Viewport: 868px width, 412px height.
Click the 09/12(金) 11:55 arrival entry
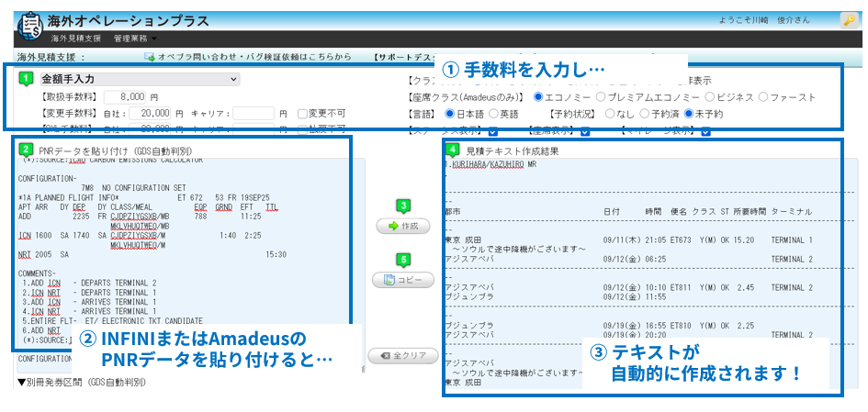pos(635,297)
